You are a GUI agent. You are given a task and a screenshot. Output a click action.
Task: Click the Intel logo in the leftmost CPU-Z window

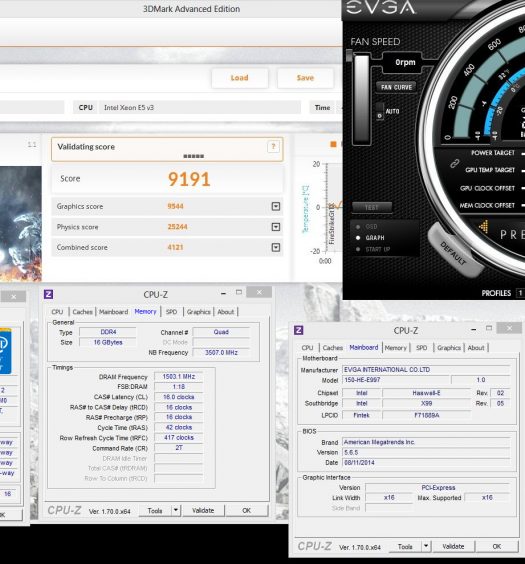tap(5, 351)
